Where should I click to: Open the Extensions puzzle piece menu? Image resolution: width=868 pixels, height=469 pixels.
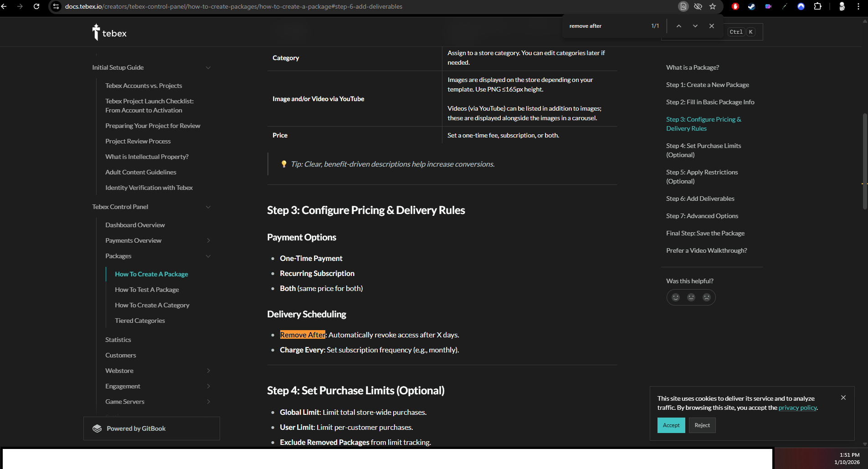(818, 6)
